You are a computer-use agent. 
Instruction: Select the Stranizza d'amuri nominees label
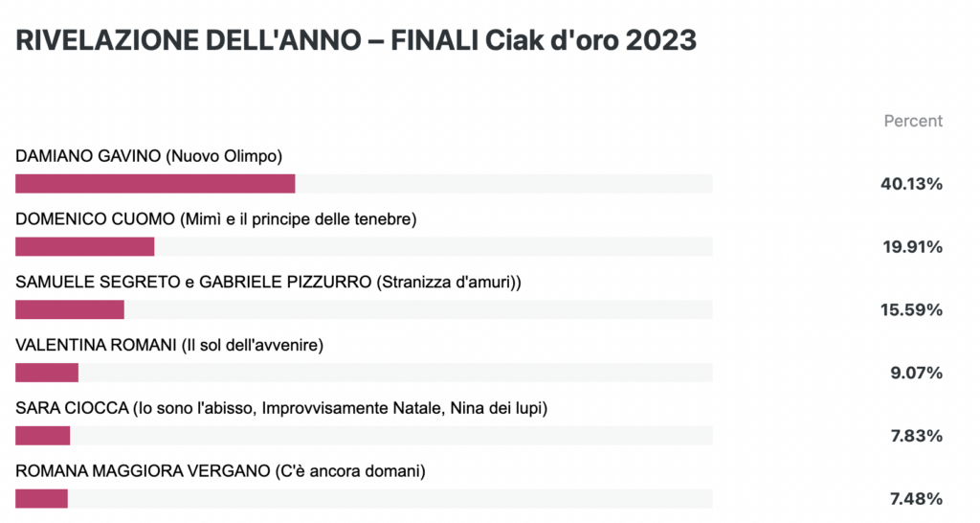268,283
